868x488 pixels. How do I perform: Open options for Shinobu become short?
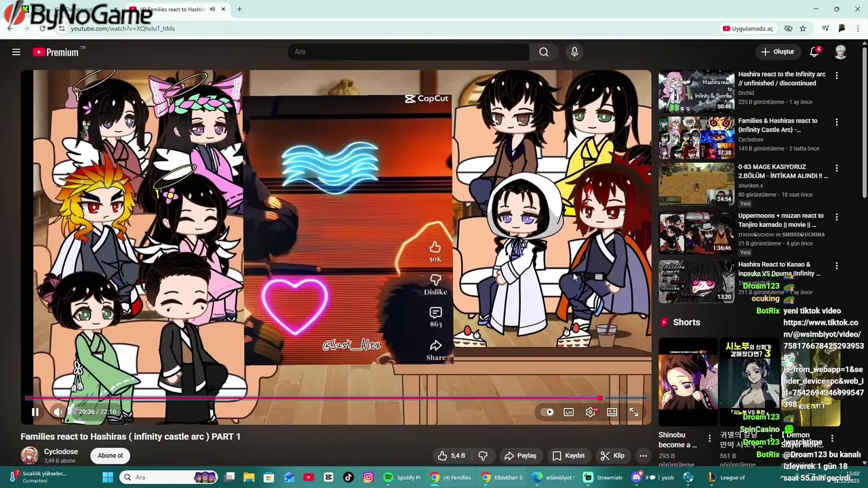(x=710, y=438)
